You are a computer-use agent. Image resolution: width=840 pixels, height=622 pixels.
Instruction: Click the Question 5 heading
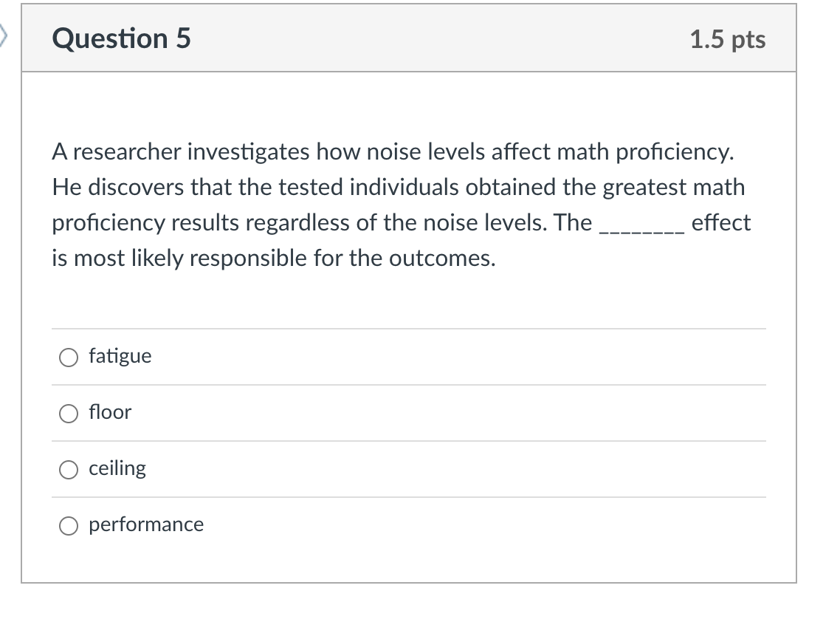(121, 38)
